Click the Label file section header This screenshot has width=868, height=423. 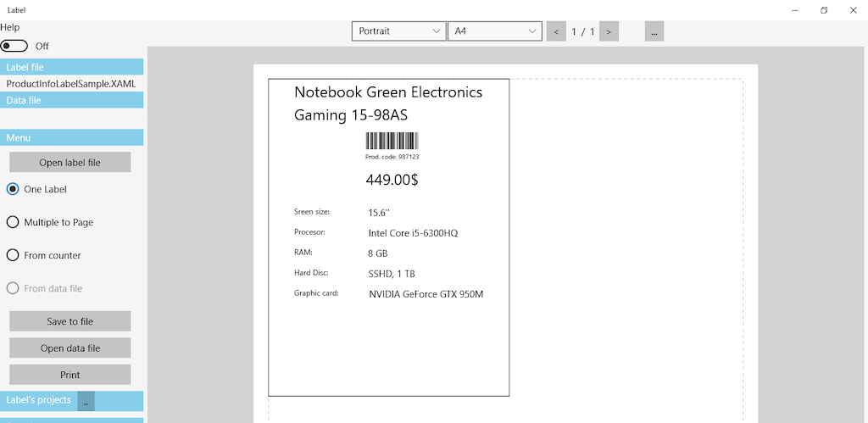click(x=71, y=67)
